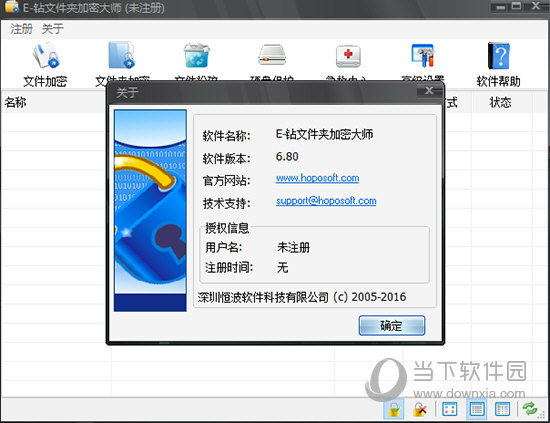This screenshot has width=550, height=423.
Task: Click the support@hoposoft.com email link
Action: coord(326,201)
